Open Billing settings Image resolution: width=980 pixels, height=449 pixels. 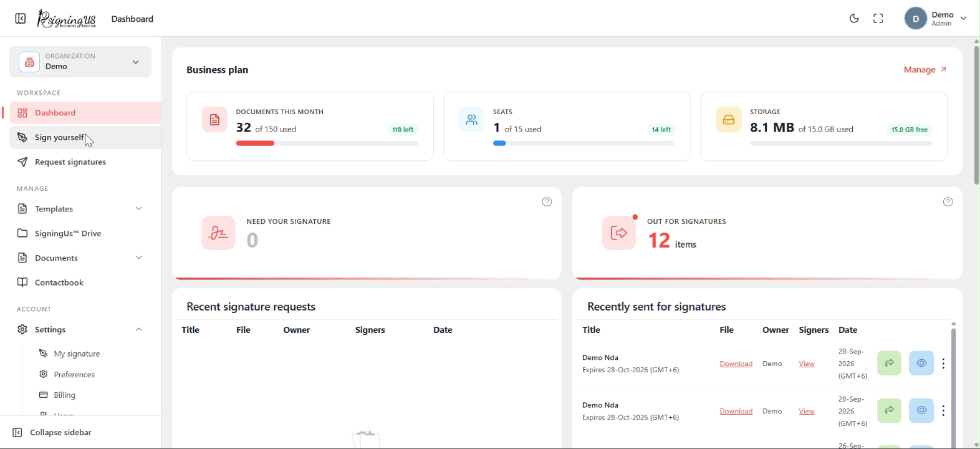coord(64,395)
